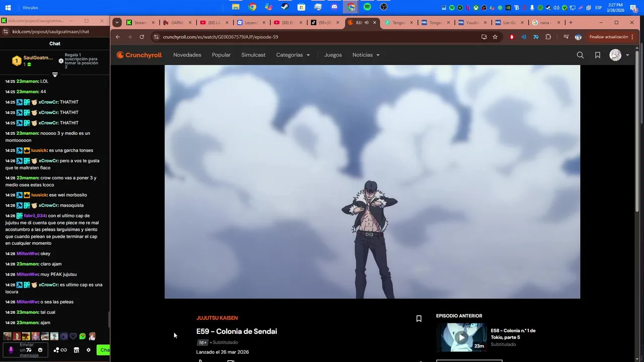Close the Jujutsu Kaisen tab

374,23
